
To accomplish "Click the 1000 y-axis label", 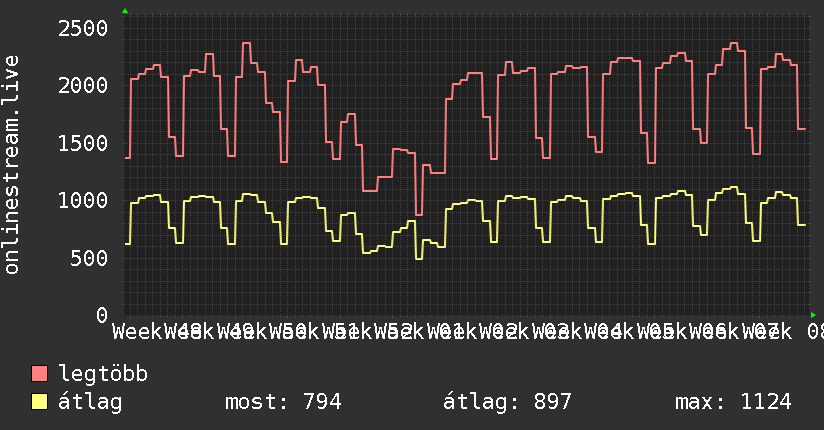I will point(83,200).
